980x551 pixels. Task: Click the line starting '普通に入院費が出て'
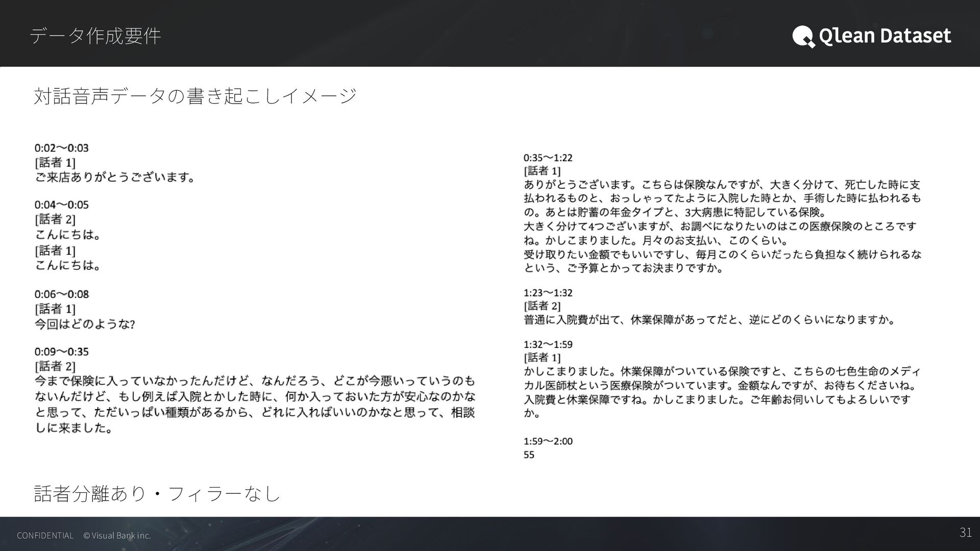(x=709, y=320)
